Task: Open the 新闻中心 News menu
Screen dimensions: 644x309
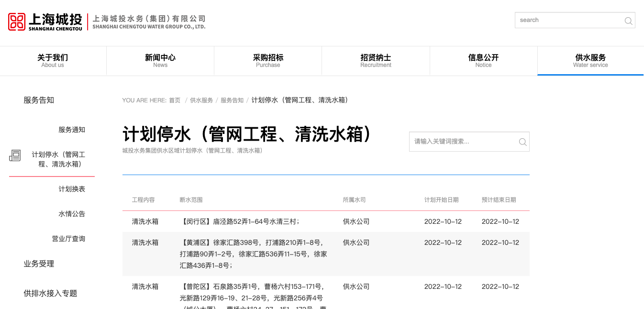Action: coord(160,60)
